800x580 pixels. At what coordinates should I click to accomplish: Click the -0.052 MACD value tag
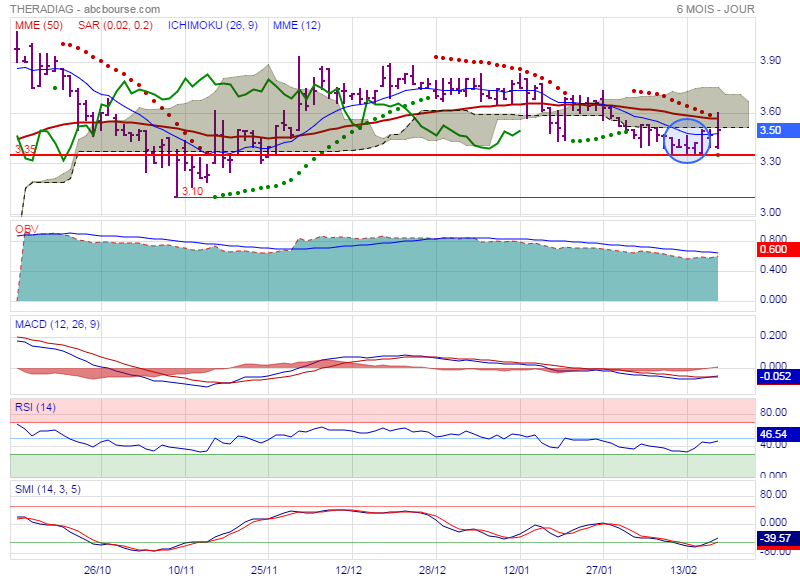[x=778, y=376]
